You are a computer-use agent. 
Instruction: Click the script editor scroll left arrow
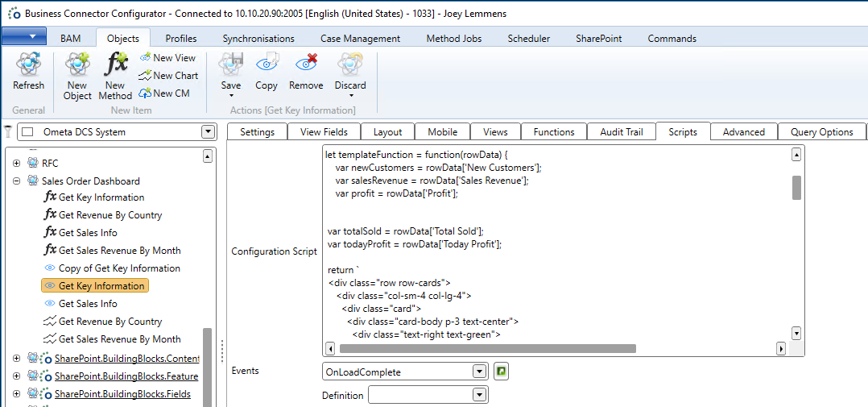[330, 349]
